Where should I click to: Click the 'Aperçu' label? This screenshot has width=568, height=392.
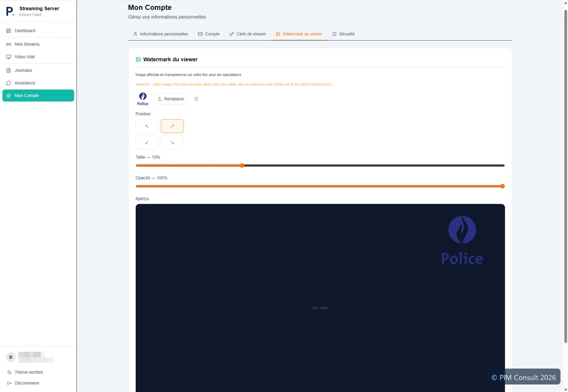(x=142, y=199)
